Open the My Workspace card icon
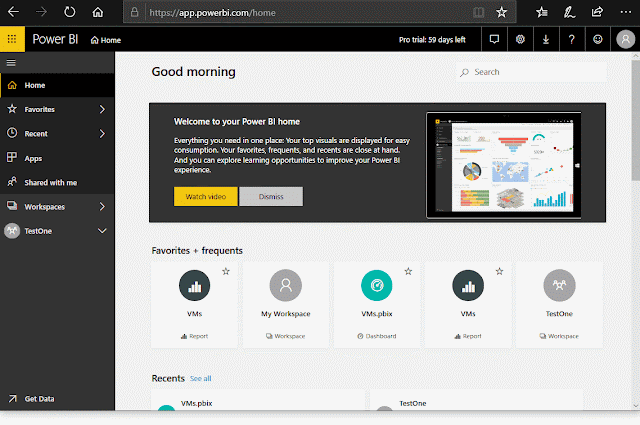 pos(286,285)
